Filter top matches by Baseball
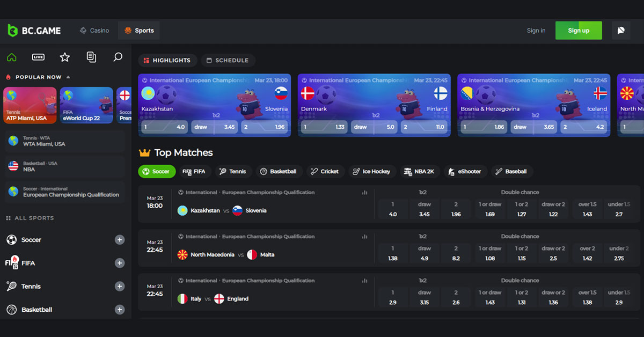Image resolution: width=644 pixels, height=337 pixels. coord(511,172)
